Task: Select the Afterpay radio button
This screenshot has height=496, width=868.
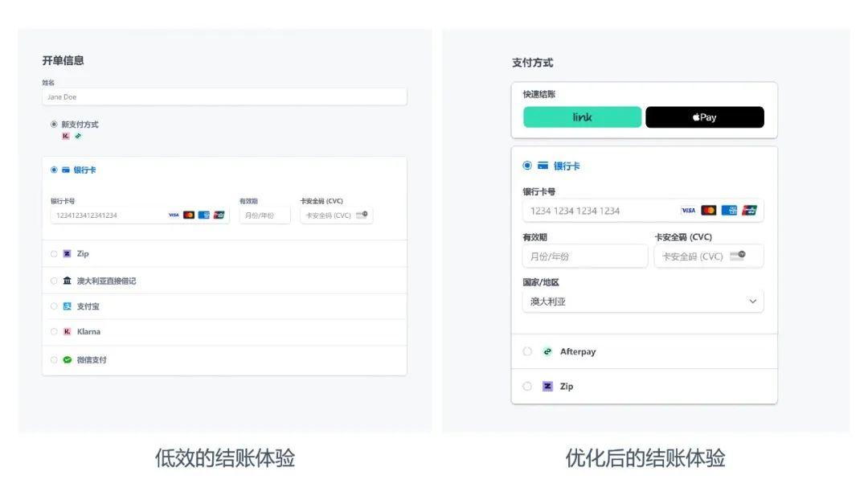Action: 528,351
